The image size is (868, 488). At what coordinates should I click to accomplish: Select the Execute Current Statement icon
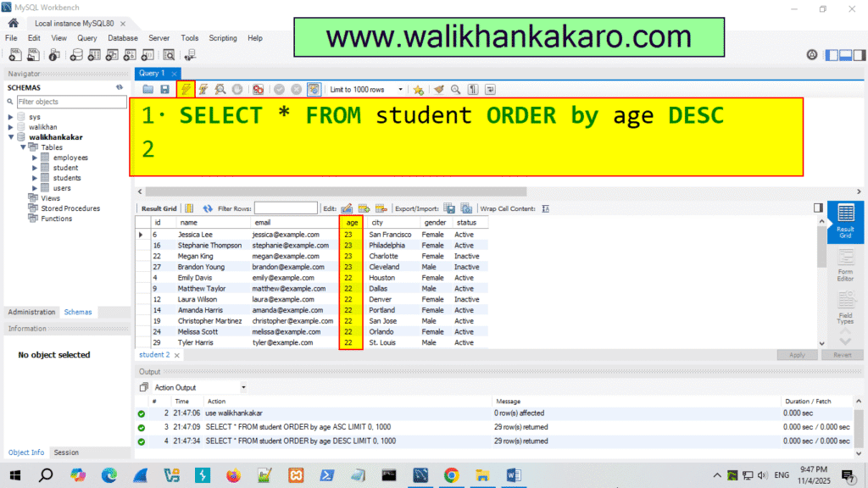(205, 89)
